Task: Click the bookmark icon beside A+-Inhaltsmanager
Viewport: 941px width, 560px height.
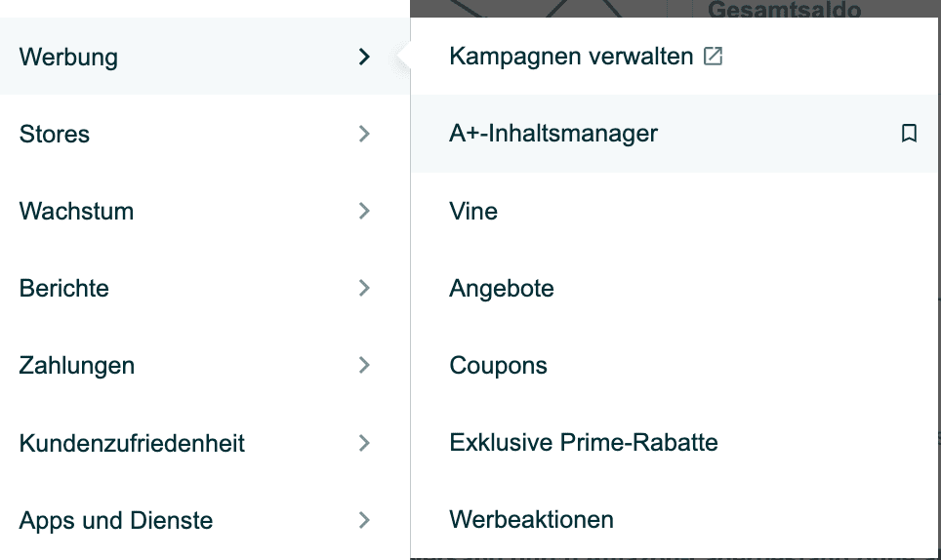Action: (909, 134)
